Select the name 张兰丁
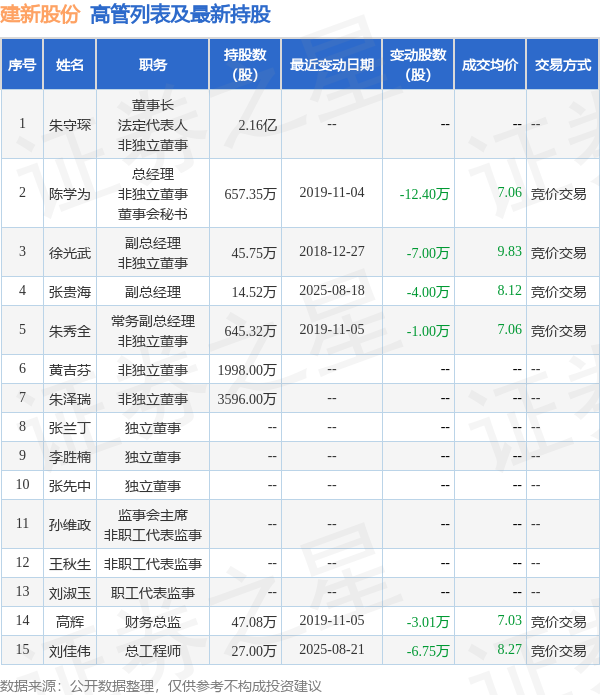Viewport: 600px width, 695px height. pos(70,428)
